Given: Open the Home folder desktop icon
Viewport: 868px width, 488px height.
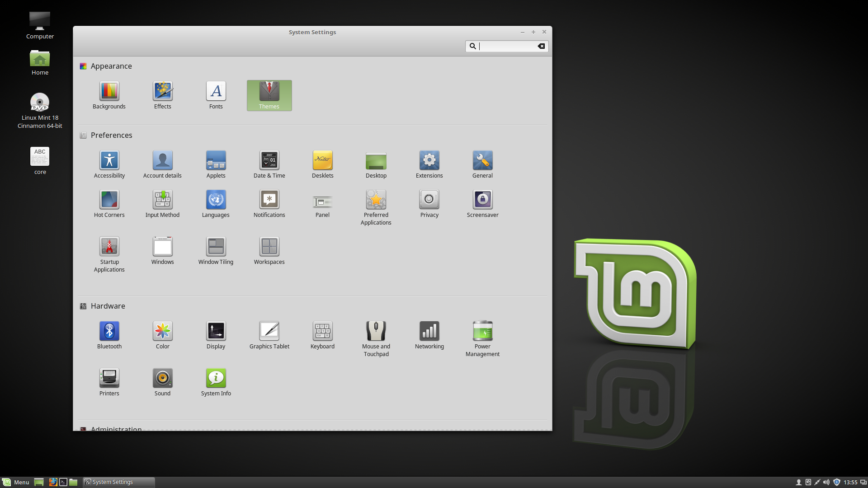Looking at the screenshot, I should click(40, 62).
